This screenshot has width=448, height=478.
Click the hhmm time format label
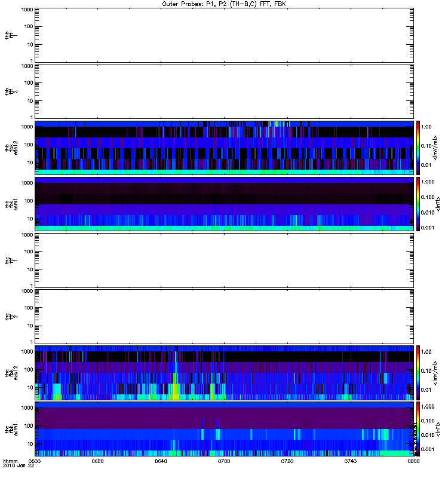10,461
